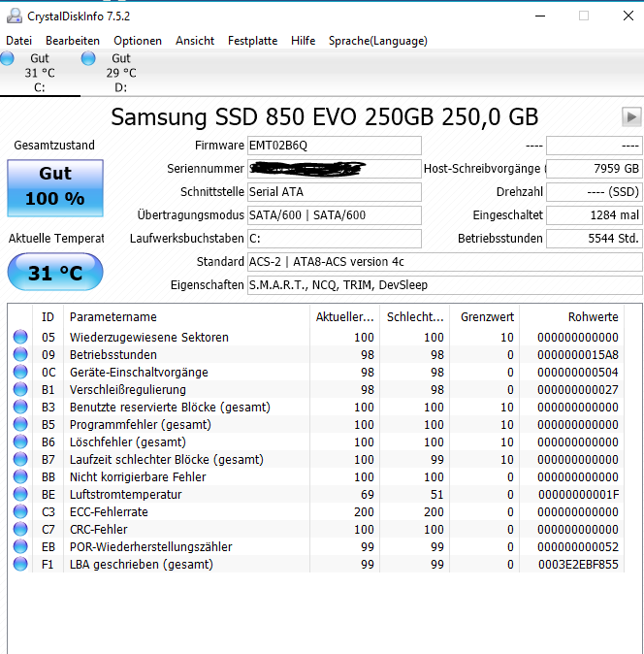Viewport: 644px width, 654px height.
Task: Minimize the CrystalDiskInfo window
Action: coord(540,16)
